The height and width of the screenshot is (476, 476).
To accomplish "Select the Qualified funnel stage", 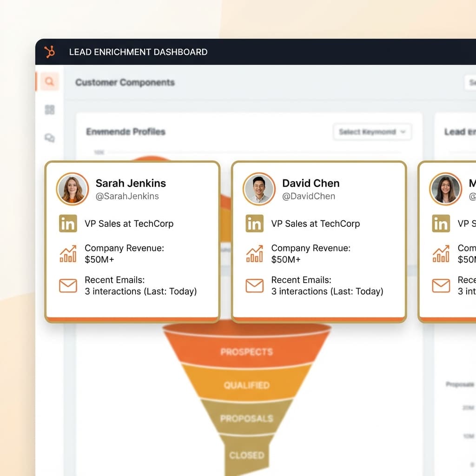I will pyautogui.click(x=246, y=385).
